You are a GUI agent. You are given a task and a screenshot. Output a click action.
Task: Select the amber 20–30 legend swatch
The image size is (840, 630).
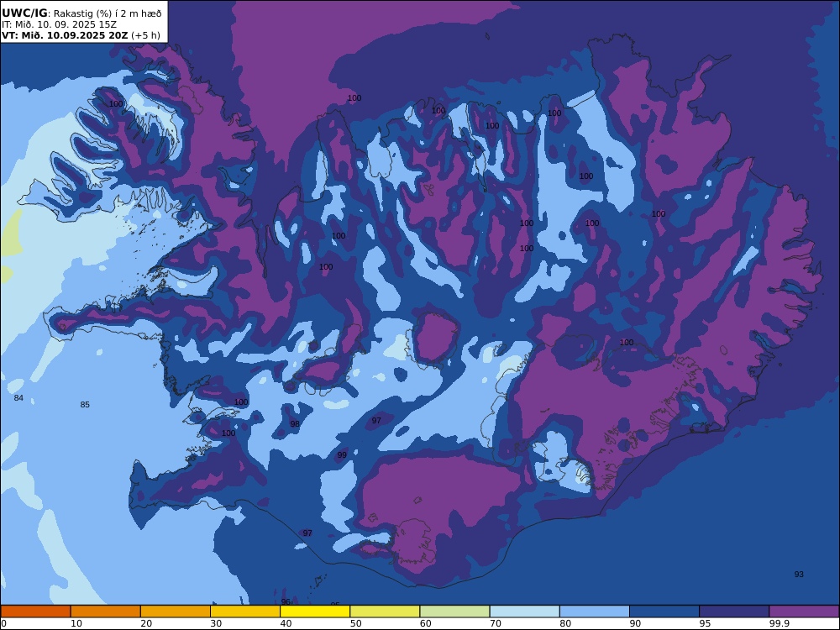(x=176, y=612)
